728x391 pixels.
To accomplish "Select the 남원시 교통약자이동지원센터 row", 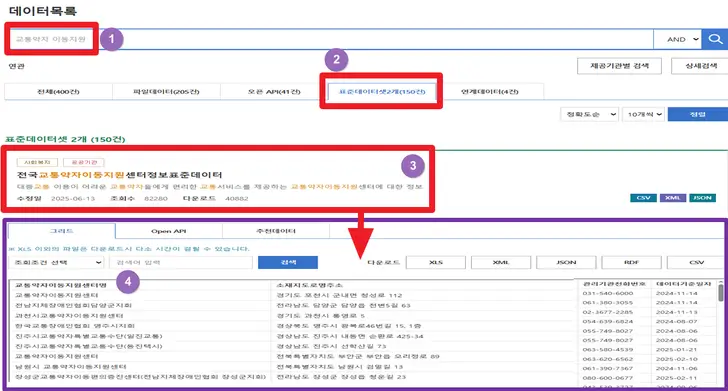I will pos(71,367).
